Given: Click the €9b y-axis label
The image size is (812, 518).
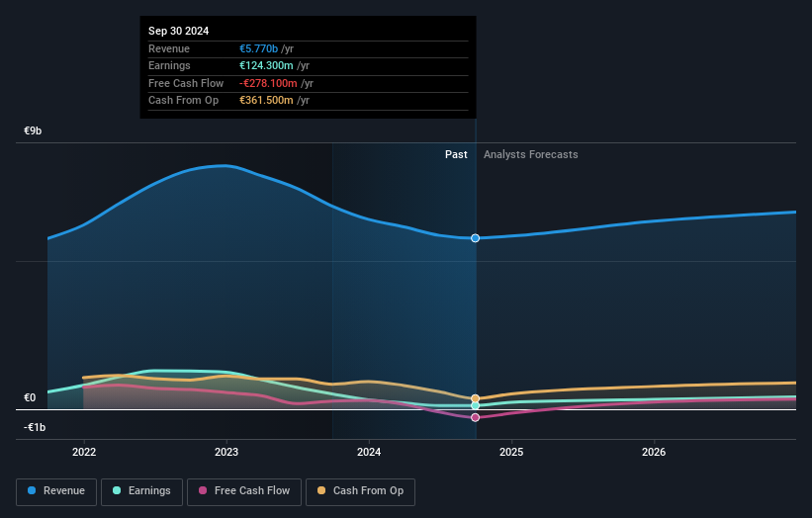Looking at the screenshot, I should pos(33,130).
